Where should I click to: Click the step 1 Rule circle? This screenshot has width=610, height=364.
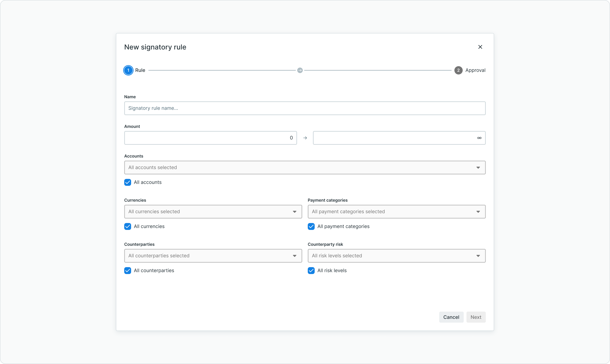(128, 70)
